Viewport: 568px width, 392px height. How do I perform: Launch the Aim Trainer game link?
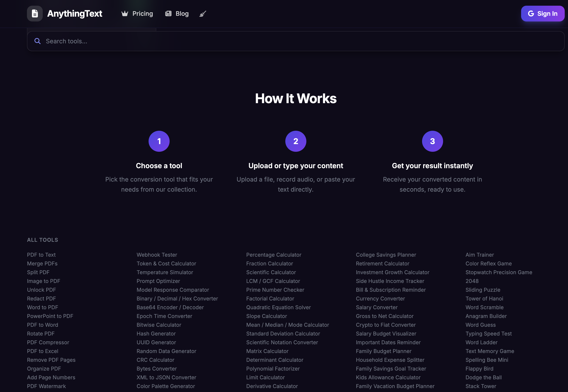click(479, 255)
